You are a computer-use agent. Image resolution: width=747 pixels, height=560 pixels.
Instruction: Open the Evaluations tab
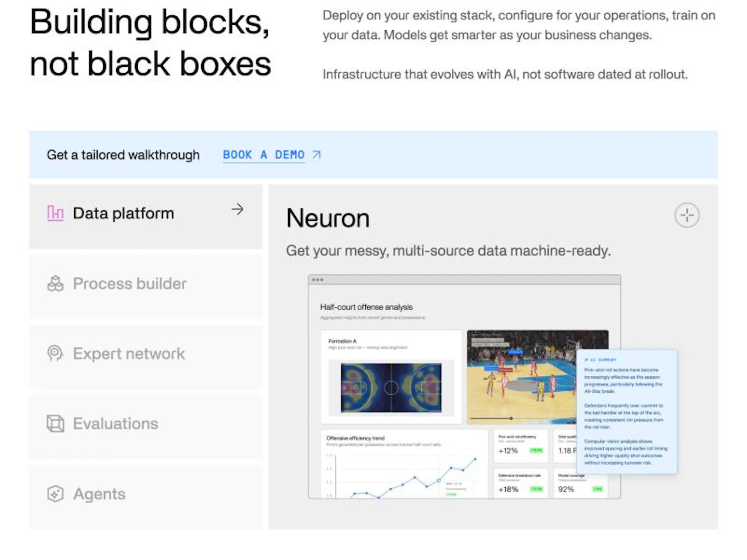click(146, 427)
